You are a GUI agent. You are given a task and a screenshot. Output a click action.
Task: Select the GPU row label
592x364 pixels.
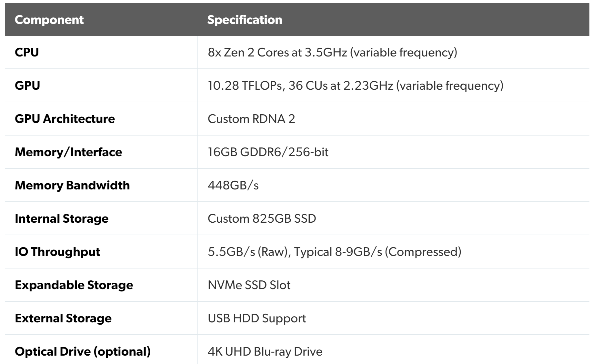click(x=27, y=86)
